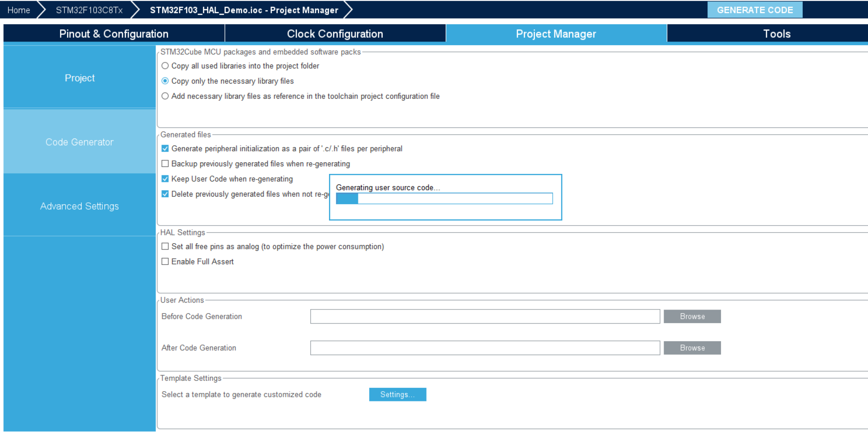
Task: Browse for After Code Generation script
Action: click(x=692, y=348)
